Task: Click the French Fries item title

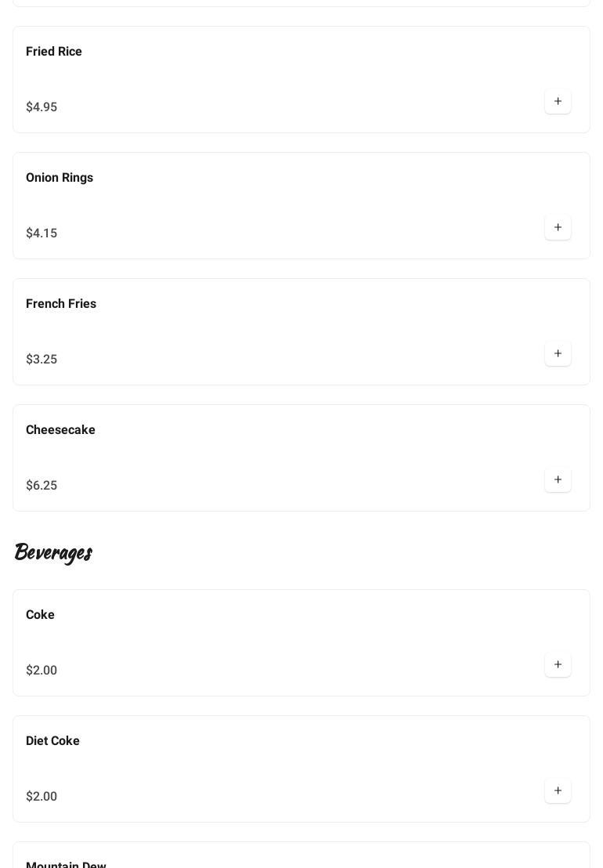Action: [x=61, y=304]
